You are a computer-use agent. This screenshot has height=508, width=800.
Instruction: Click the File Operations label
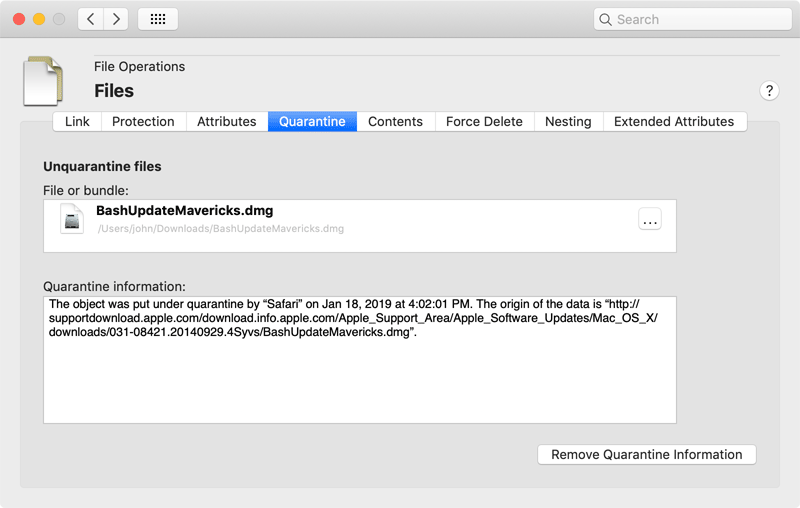pos(139,67)
